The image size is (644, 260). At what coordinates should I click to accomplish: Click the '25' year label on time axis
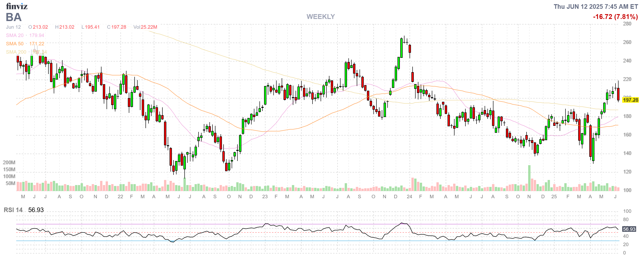click(x=554, y=197)
